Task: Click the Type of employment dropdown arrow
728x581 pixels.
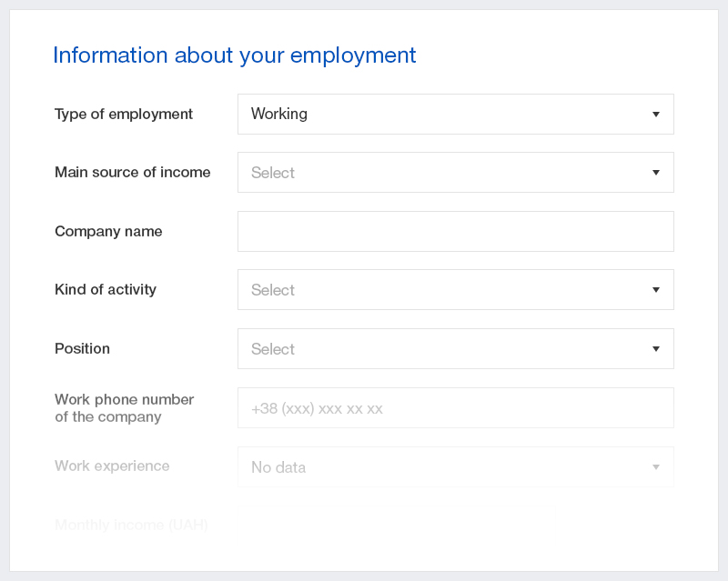Action: (655, 115)
